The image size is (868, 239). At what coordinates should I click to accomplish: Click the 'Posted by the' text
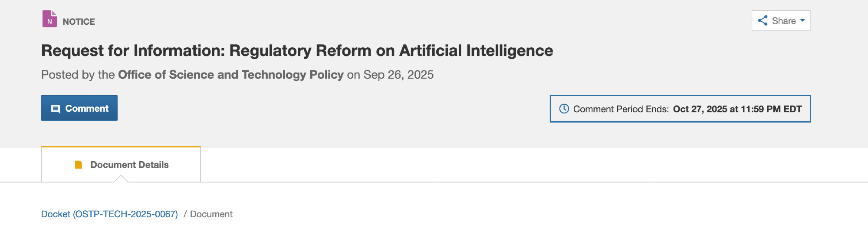(x=78, y=75)
